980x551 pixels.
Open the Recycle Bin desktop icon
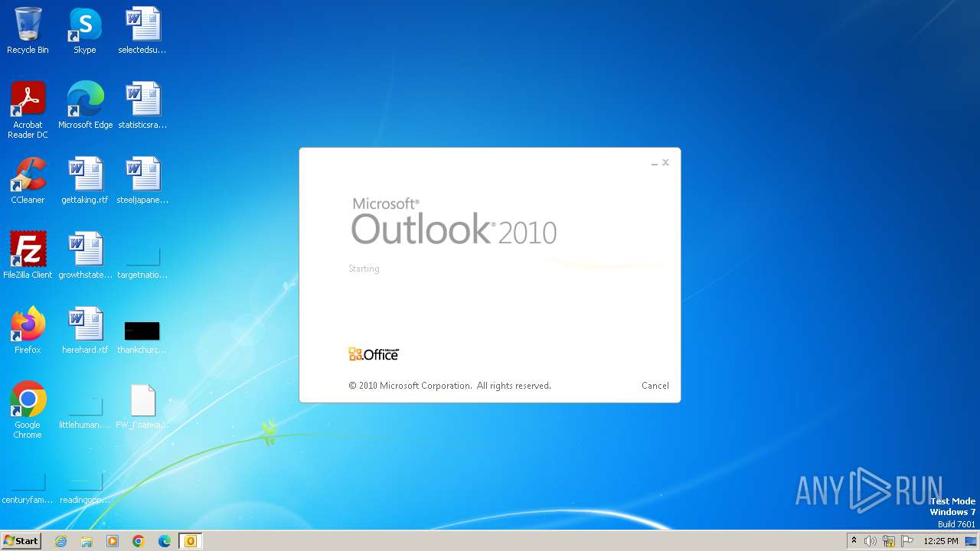point(28,31)
